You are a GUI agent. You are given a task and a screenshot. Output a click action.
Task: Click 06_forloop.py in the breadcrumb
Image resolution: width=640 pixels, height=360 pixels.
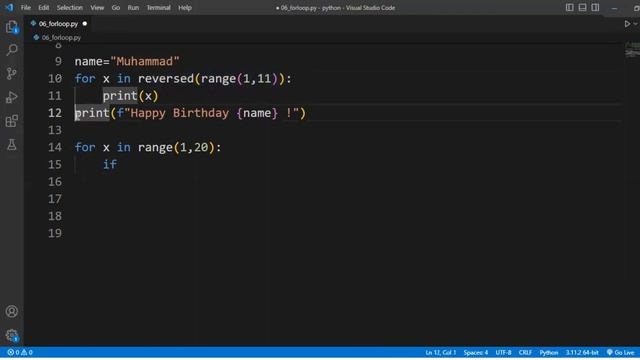click(61, 38)
